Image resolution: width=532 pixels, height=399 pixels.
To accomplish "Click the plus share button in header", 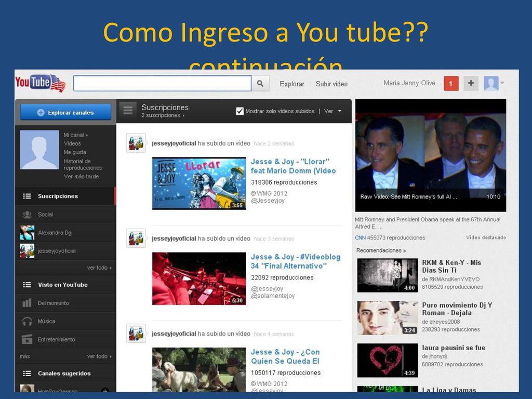I will click(x=471, y=83).
